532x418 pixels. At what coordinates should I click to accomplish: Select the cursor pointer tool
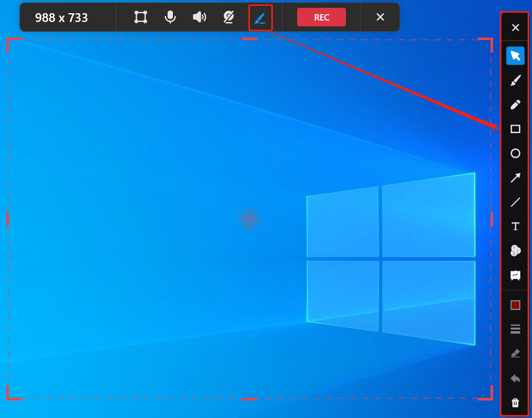(515, 56)
